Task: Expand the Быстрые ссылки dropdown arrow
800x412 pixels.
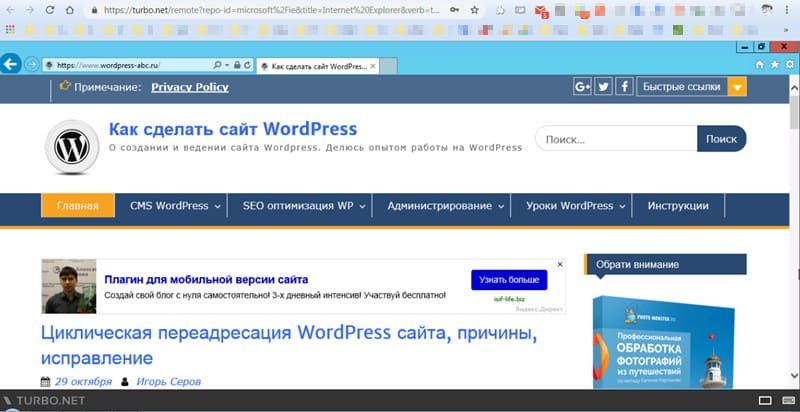Action: click(737, 87)
